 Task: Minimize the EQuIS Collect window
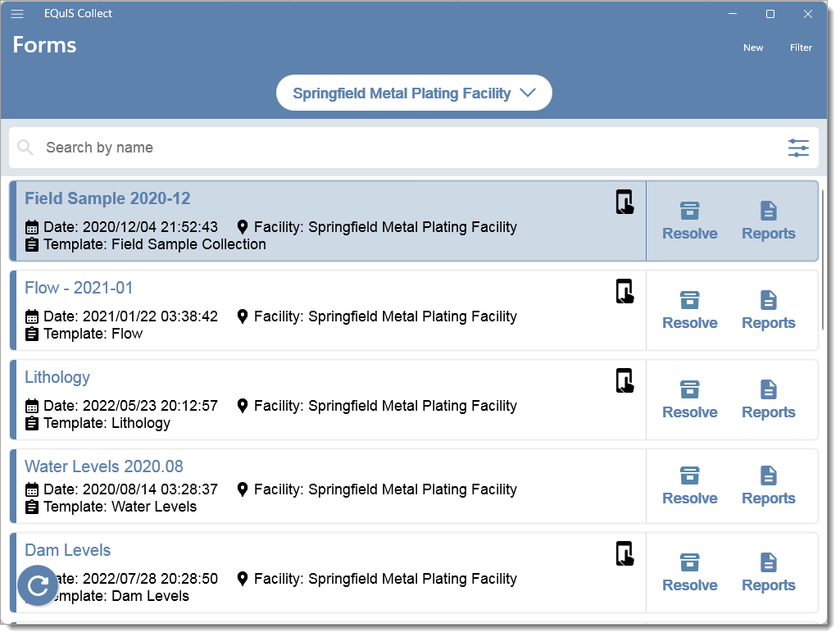coord(733,14)
